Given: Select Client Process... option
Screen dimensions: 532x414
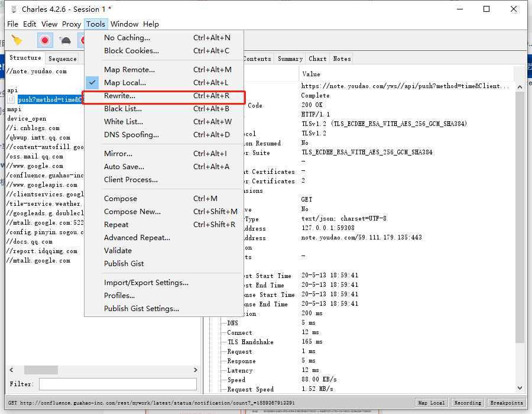Looking at the screenshot, I should click(164, 180).
